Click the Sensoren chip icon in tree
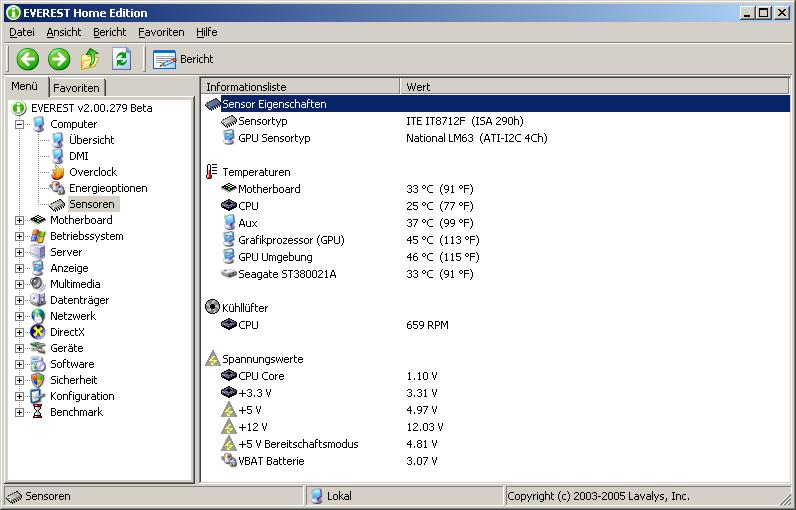 57,205
